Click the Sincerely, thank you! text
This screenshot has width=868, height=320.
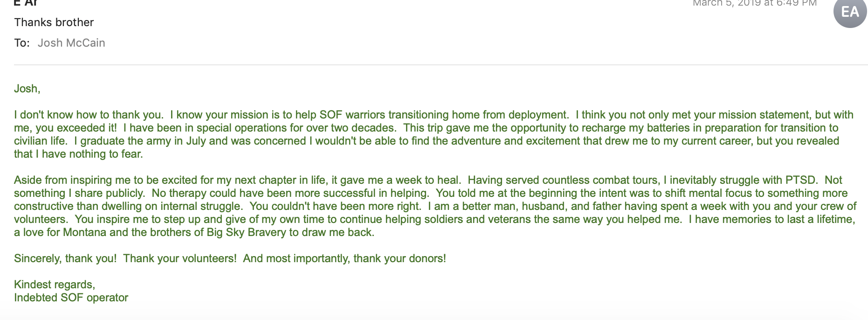pyautogui.click(x=65, y=258)
